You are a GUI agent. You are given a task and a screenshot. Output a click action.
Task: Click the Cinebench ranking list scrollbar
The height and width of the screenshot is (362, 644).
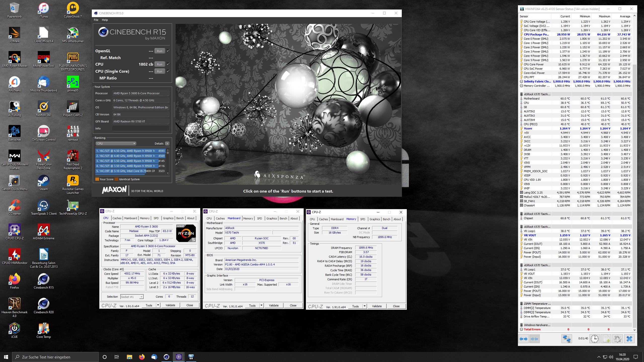click(x=168, y=161)
